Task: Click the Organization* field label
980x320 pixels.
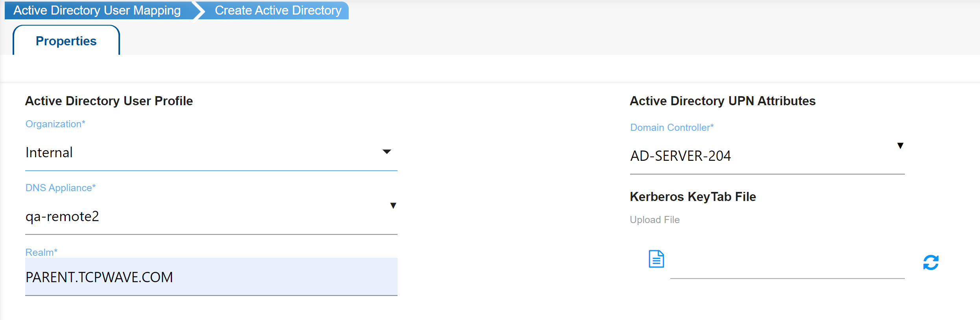Action: coord(55,124)
